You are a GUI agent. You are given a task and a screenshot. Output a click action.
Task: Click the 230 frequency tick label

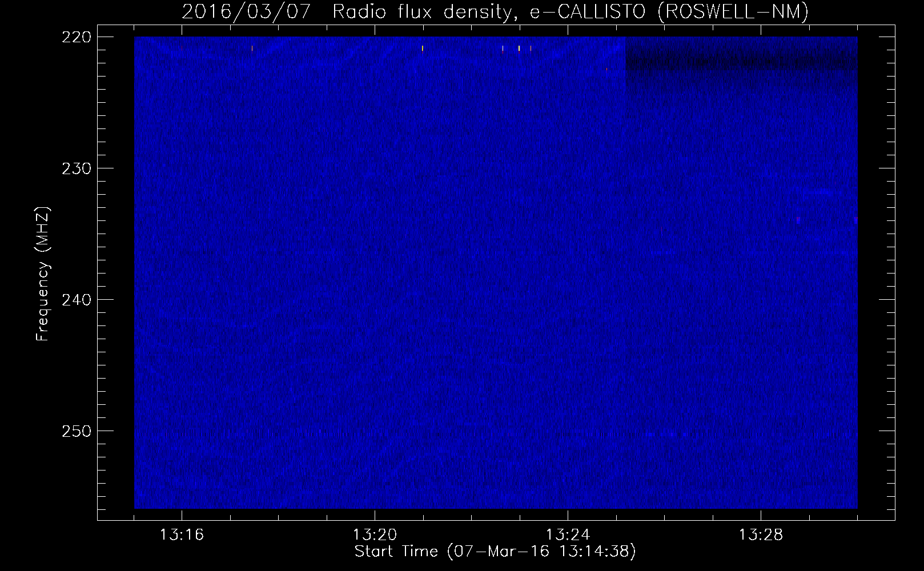coord(76,168)
